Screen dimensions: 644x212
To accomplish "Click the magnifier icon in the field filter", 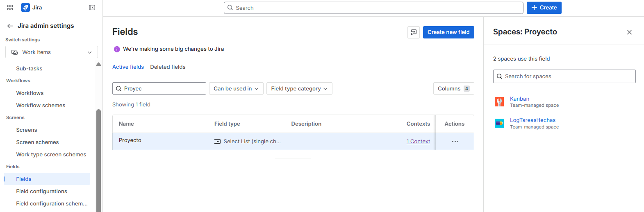I will point(119,88).
